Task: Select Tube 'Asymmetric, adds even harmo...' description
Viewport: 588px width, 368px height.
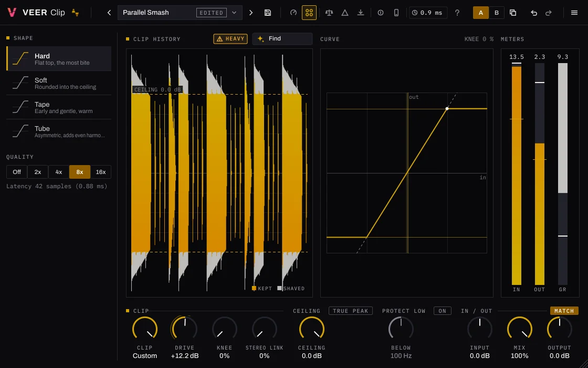Action: pyautogui.click(x=70, y=135)
